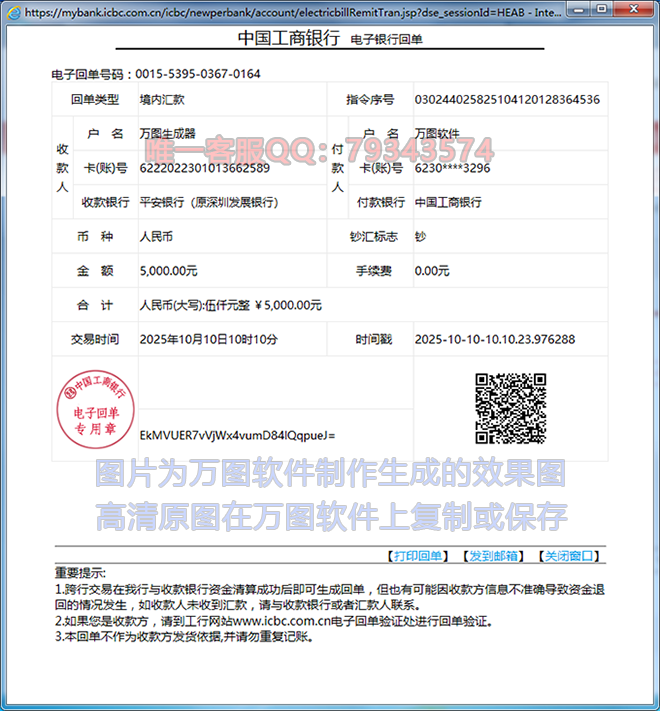Click the 平安银行 payee bank cell
The height and width of the screenshot is (711, 660).
(x=209, y=202)
